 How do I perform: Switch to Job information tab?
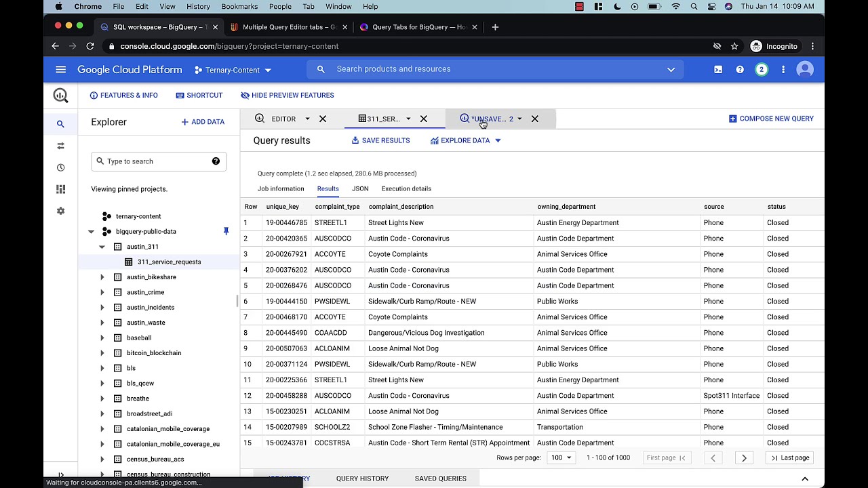point(281,188)
